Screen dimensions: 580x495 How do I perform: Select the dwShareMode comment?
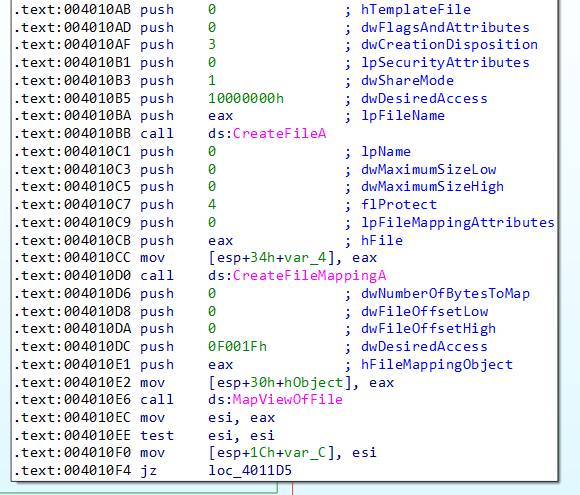pyautogui.click(x=407, y=81)
